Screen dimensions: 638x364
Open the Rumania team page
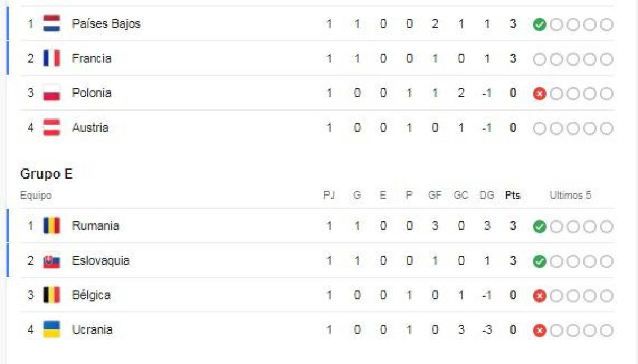[96, 226]
